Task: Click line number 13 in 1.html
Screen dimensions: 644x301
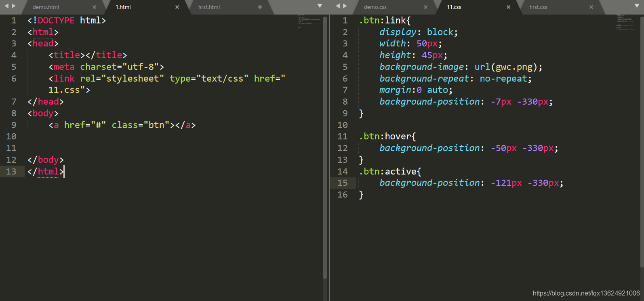Action: point(11,171)
